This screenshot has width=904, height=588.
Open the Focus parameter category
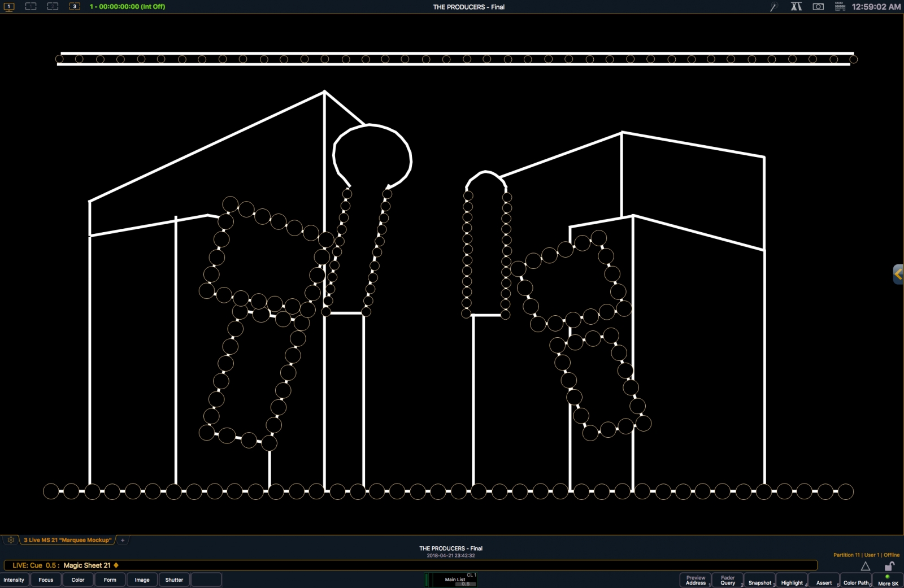tap(46, 580)
